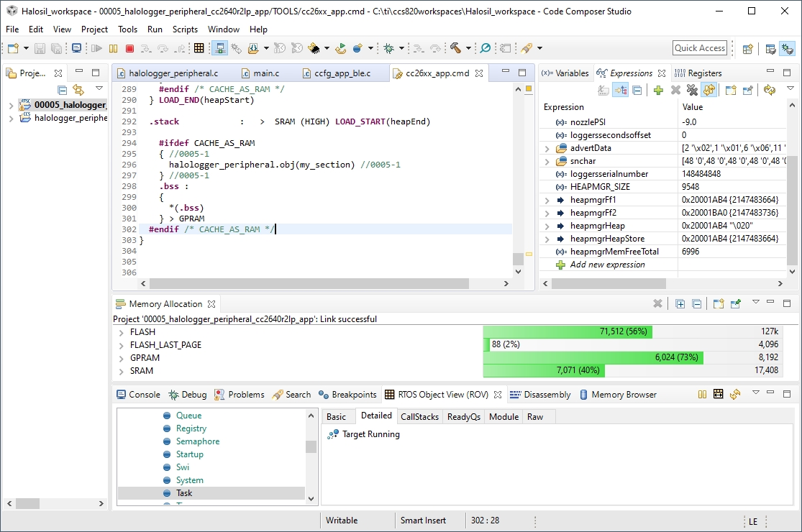Image resolution: width=802 pixels, height=532 pixels.
Task: Expand the FLASH memory region row
Action: coord(120,332)
